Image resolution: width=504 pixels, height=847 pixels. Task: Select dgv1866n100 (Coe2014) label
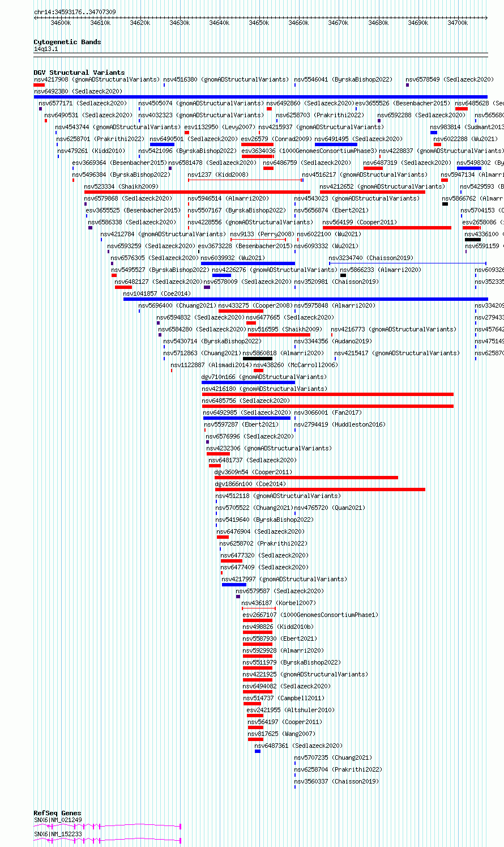(250, 484)
